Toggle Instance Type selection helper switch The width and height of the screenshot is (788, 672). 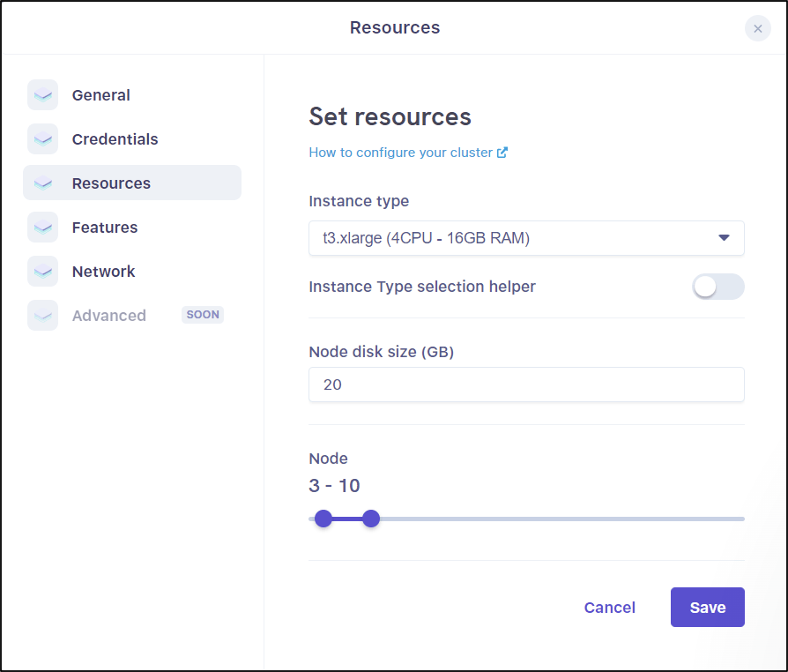[718, 287]
